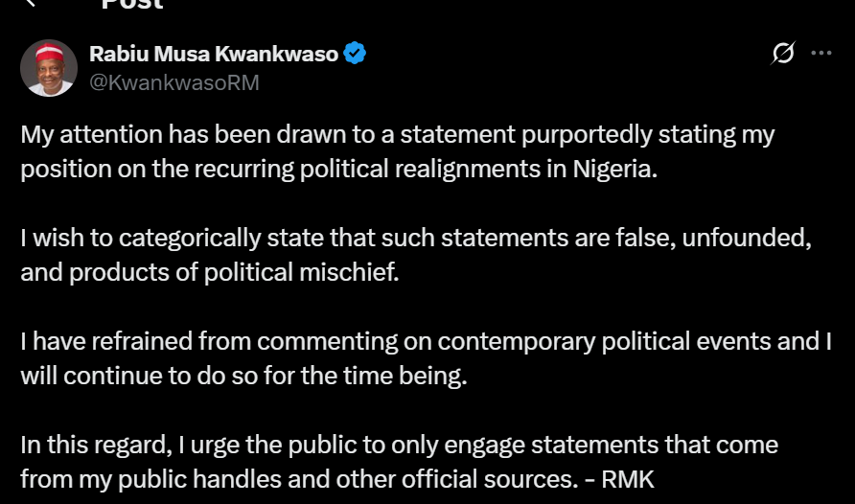Click the Post header title
The height and width of the screenshot is (504, 855).
click(x=132, y=4)
